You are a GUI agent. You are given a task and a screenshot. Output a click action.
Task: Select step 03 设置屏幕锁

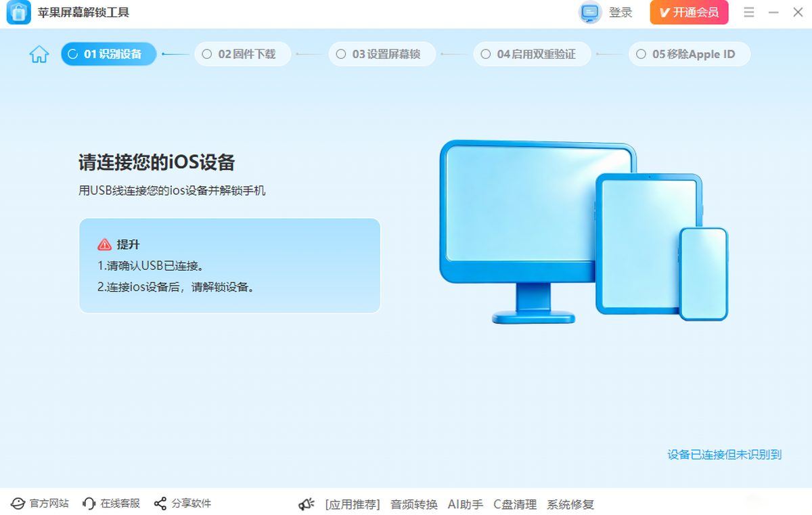tap(382, 54)
